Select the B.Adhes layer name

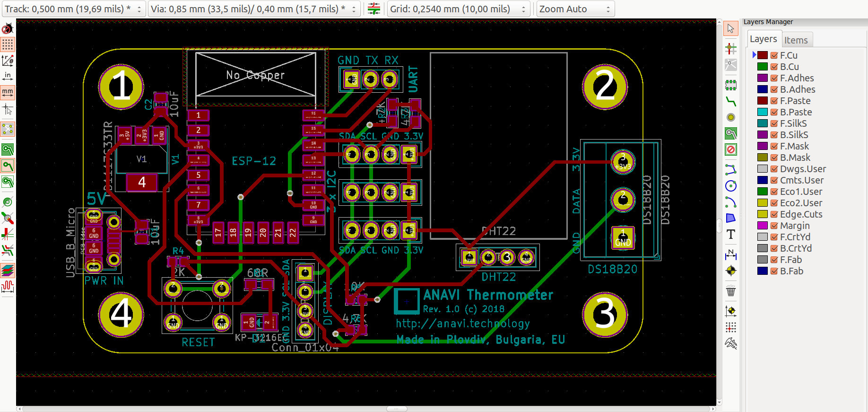coord(798,89)
